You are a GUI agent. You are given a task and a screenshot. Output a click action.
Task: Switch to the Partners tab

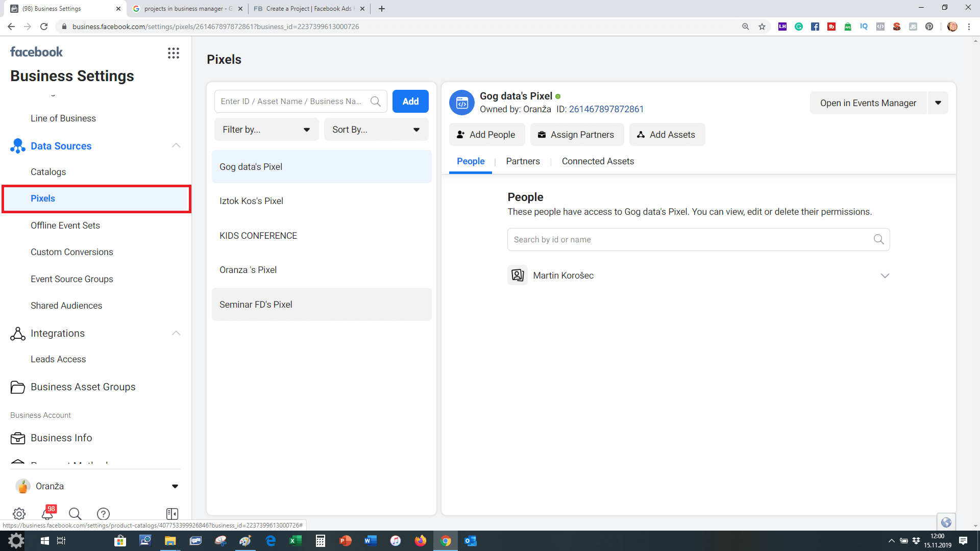tap(523, 161)
